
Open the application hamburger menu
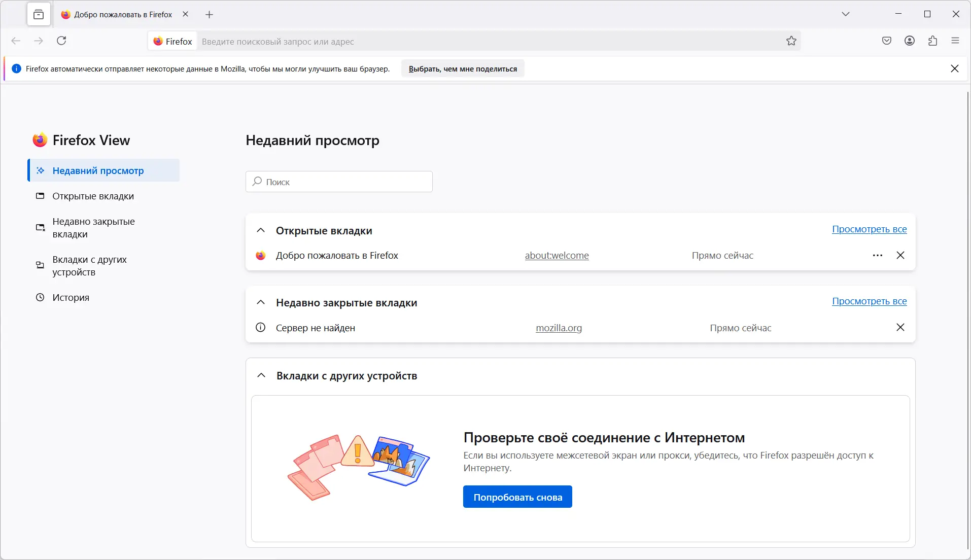tap(955, 41)
